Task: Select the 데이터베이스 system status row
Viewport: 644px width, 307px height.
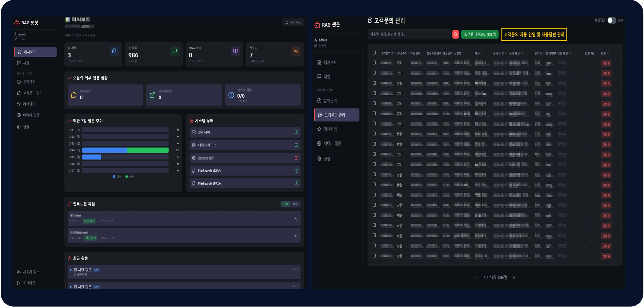Action: [x=245, y=145]
